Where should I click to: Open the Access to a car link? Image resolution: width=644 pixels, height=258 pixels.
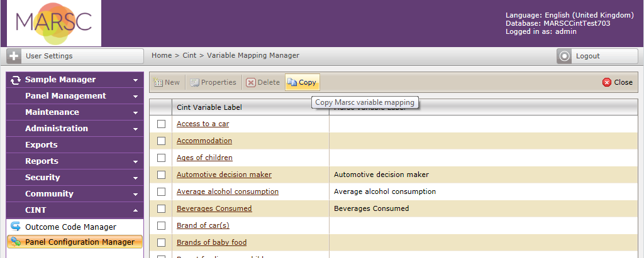203,124
